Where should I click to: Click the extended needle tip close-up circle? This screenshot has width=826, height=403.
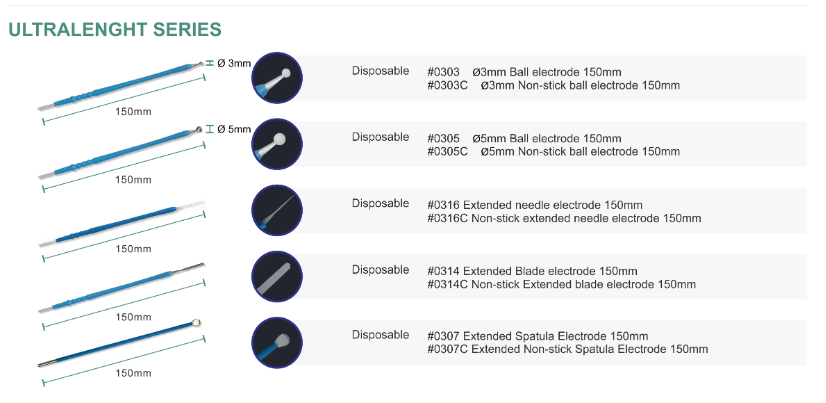pos(277,210)
